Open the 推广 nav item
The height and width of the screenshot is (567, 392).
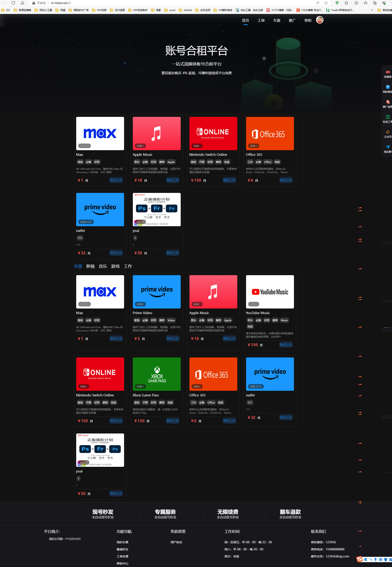(292, 20)
